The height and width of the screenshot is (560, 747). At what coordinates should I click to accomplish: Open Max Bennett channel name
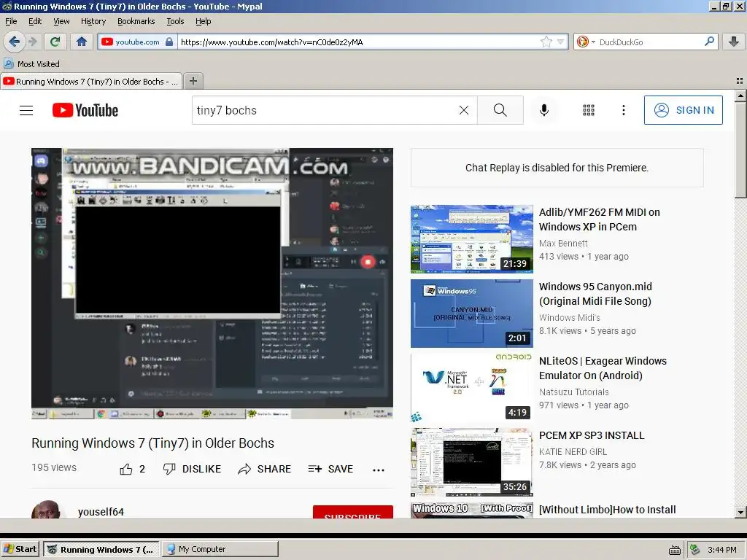pyautogui.click(x=563, y=244)
